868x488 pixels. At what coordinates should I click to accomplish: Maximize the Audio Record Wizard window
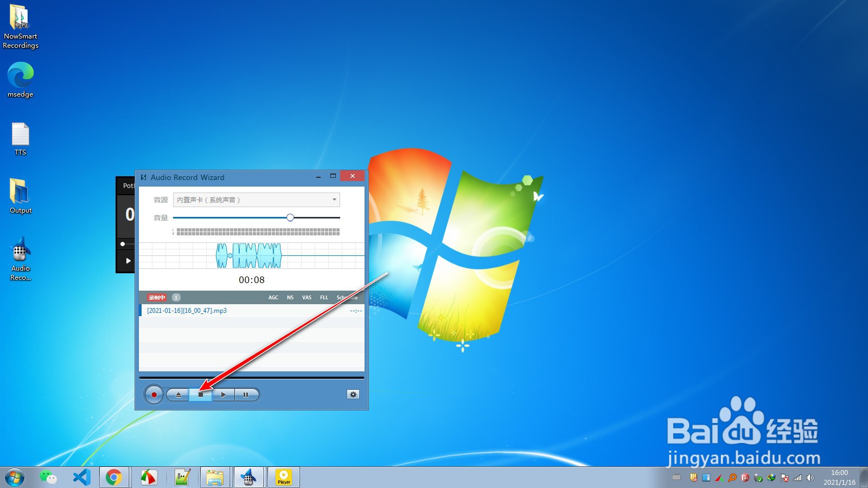tap(333, 176)
